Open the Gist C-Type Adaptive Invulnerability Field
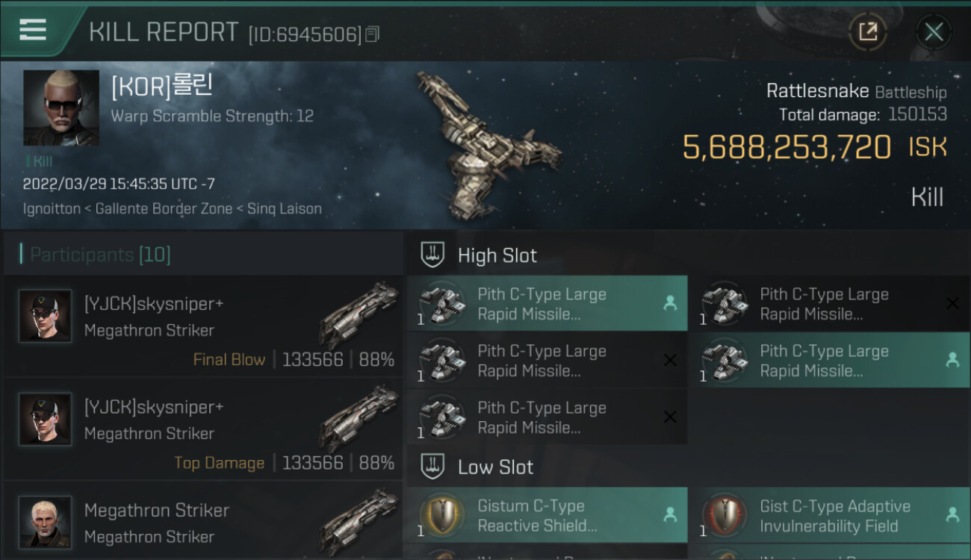Image resolution: width=971 pixels, height=560 pixels. pos(829,515)
